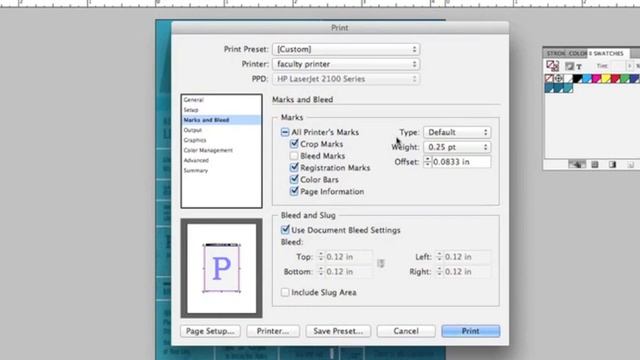This screenshot has height=360, width=640.
Task: Open the PPD dropdown
Action: coord(346,79)
